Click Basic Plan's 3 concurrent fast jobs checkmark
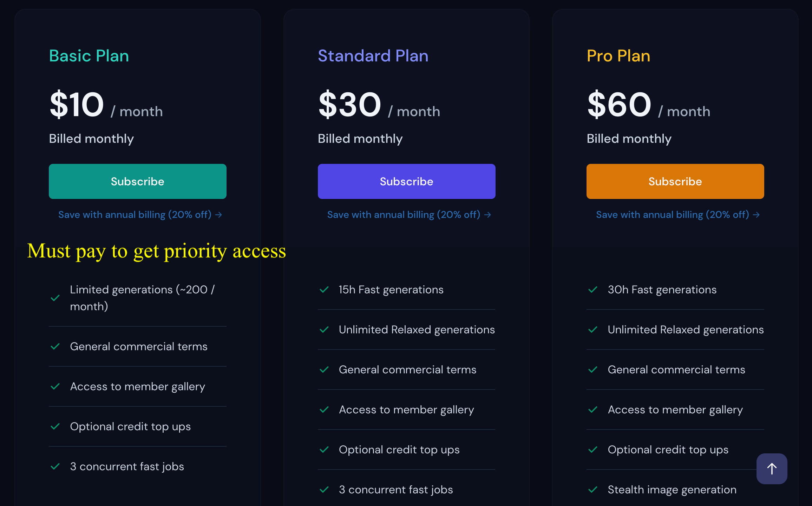812x506 pixels. pyautogui.click(x=55, y=466)
